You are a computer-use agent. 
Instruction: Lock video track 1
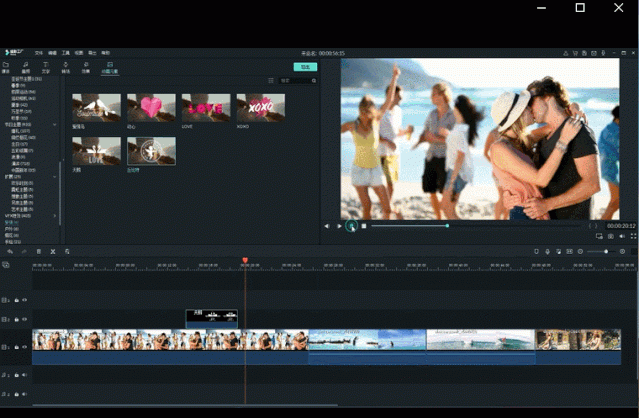[x=17, y=347]
